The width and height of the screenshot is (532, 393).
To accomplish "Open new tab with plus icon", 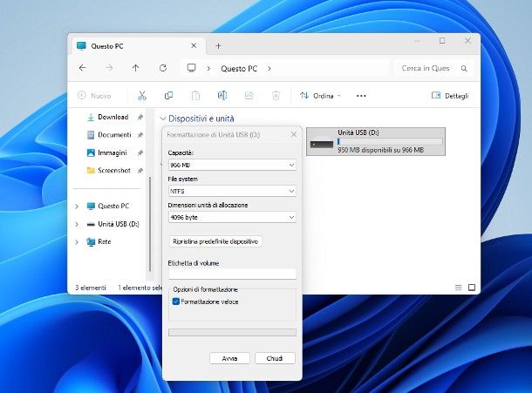I will click(218, 45).
